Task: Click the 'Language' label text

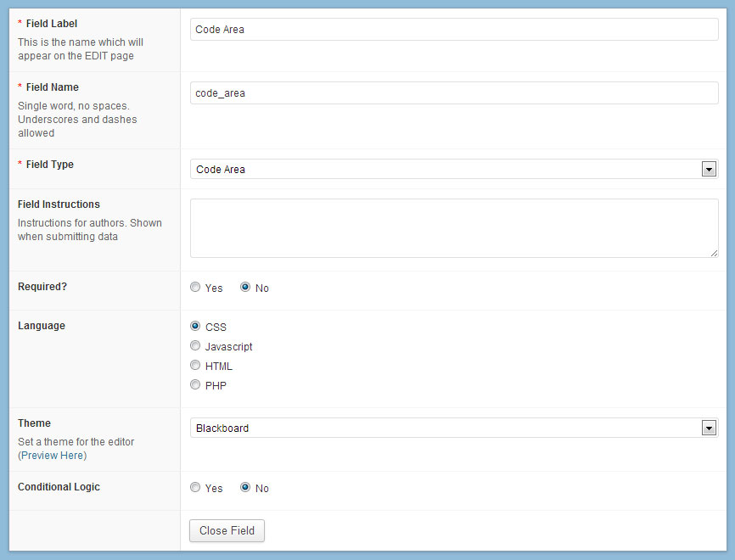Action: coord(42,326)
